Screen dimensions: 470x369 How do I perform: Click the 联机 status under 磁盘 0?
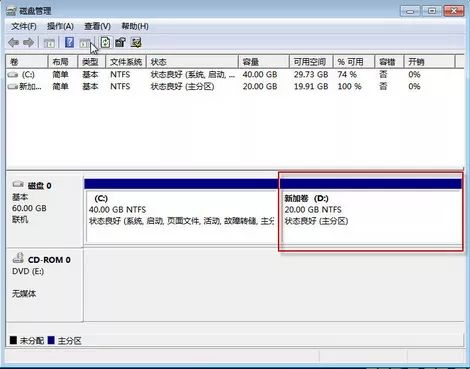20,220
